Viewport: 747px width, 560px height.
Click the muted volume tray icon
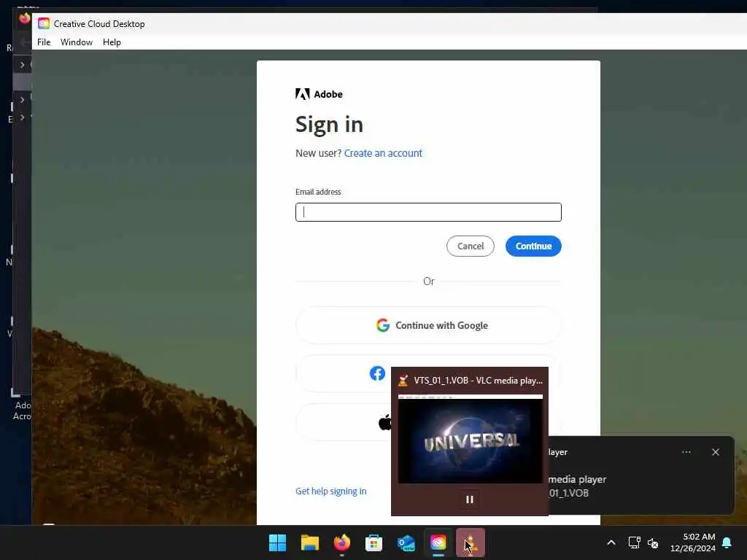pyautogui.click(x=653, y=542)
